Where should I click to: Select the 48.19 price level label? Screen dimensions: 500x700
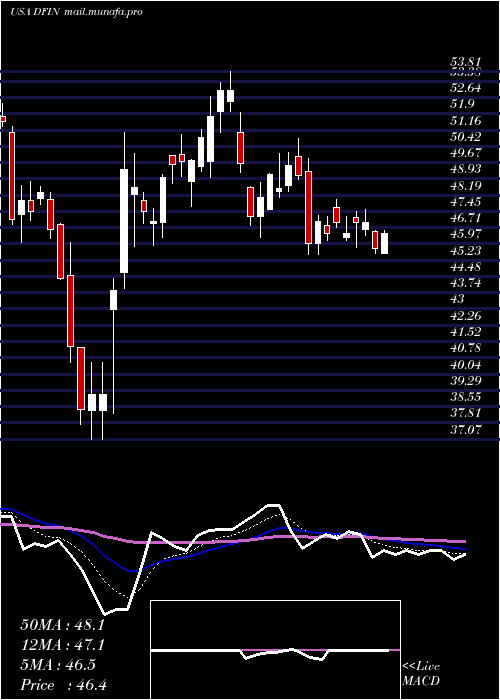coord(466,185)
